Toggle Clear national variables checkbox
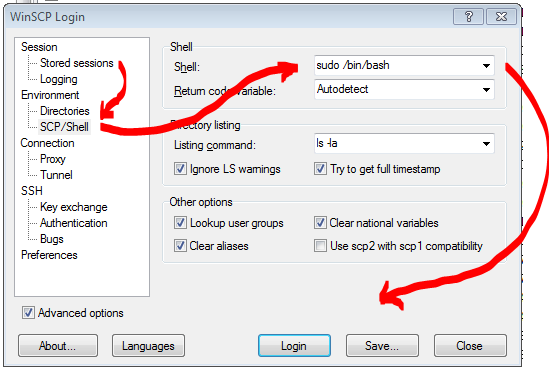Screen dimensions: 549x367 click(320, 223)
